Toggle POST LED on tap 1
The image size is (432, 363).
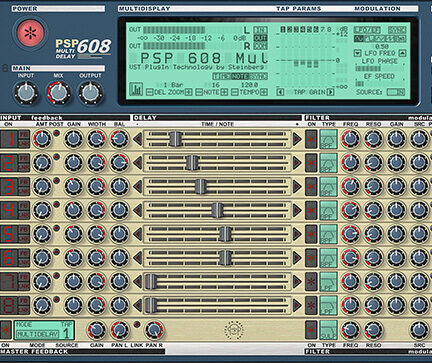tap(56, 133)
